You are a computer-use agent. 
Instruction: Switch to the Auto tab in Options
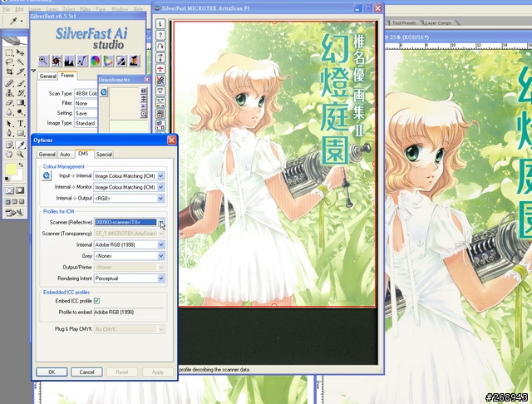[x=65, y=155]
